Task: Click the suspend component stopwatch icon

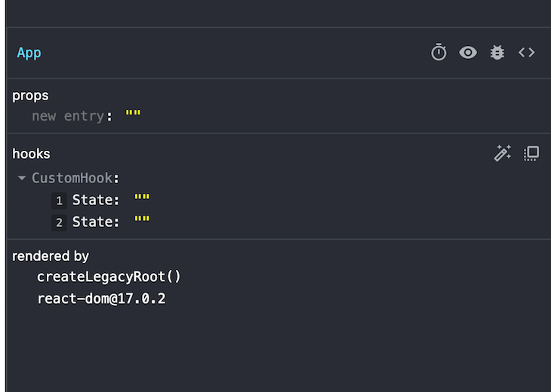Action: pos(439,52)
